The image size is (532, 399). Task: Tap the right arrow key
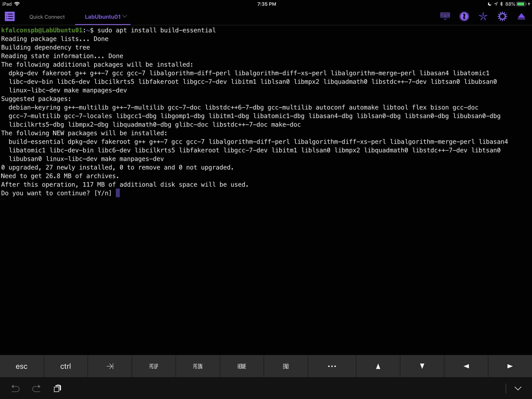[510, 366]
